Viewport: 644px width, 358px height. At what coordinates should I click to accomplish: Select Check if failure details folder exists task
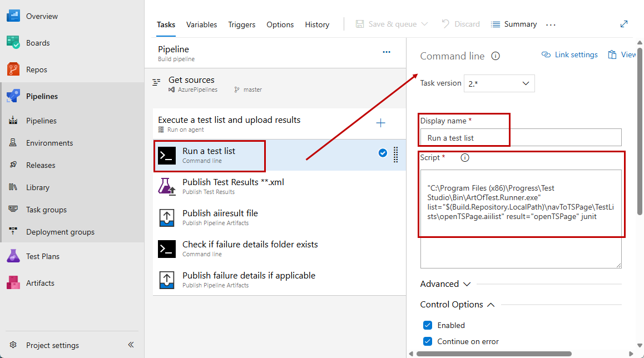(x=279, y=248)
